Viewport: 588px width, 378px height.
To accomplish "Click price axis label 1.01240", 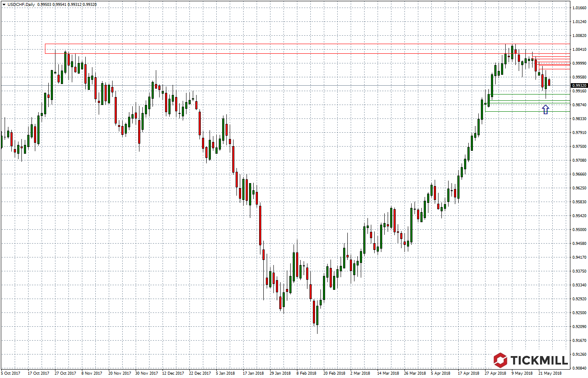I will 579,22.
